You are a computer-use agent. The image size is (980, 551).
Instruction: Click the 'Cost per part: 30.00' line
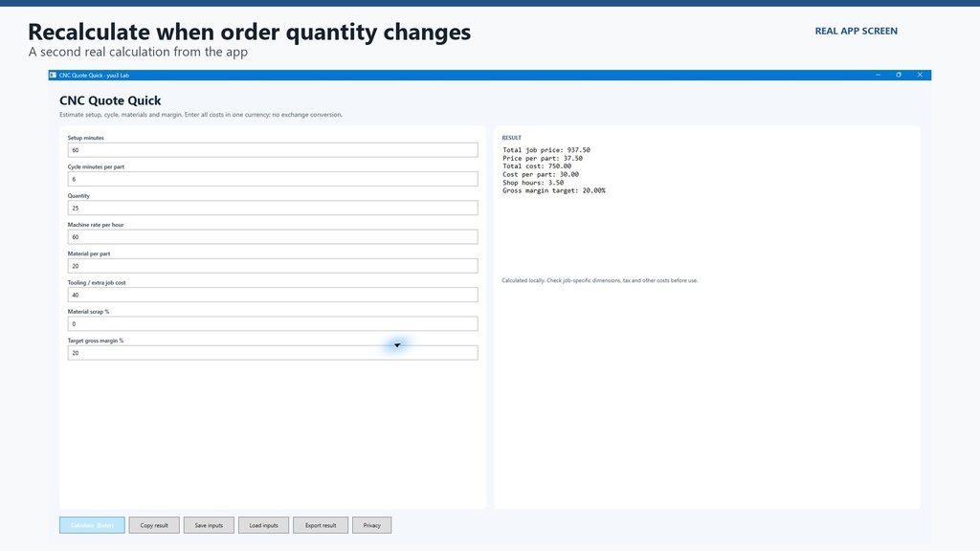pos(541,174)
